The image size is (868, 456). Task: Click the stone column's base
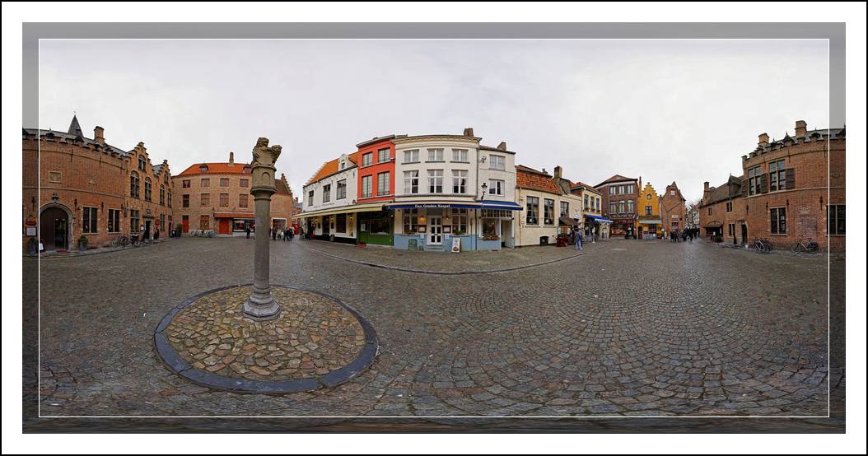(x=262, y=308)
